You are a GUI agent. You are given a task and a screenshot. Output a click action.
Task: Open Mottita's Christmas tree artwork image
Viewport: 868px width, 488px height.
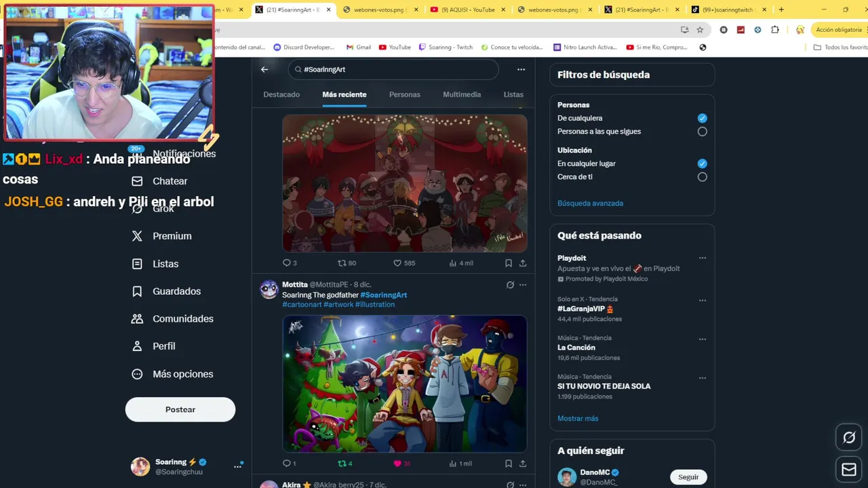pos(405,384)
